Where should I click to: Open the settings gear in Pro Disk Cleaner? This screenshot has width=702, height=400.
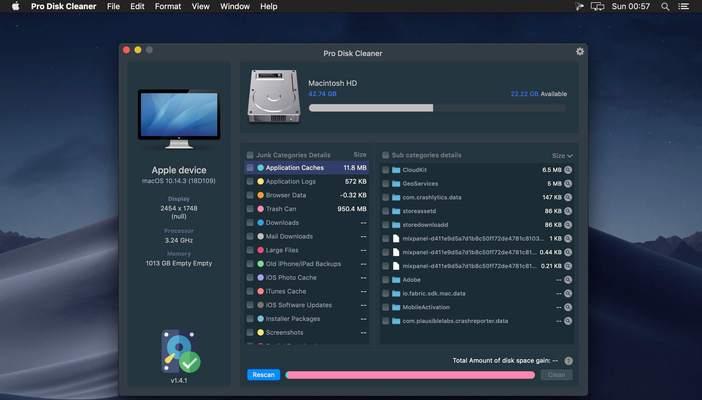click(x=580, y=52)
